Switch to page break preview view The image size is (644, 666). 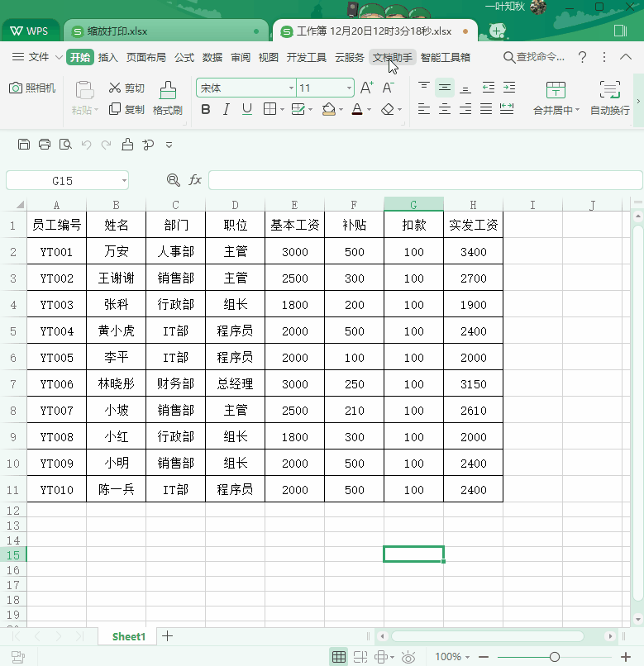[360, 657]
